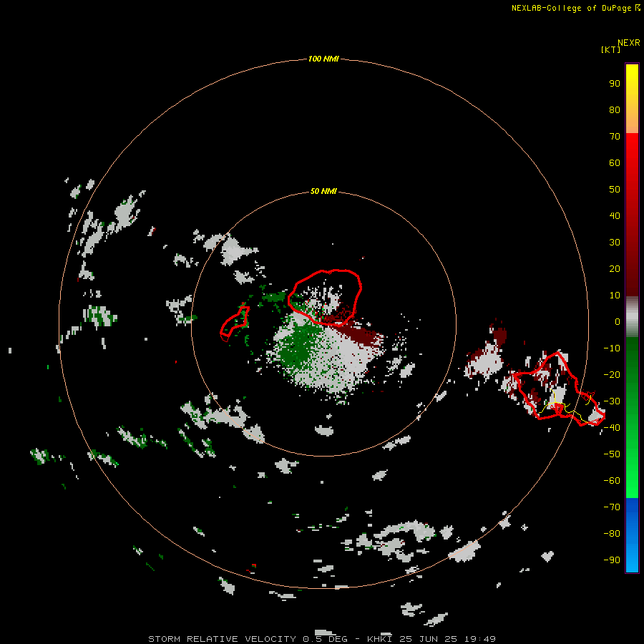Click the 60 value on velocity scale
The height and width of the screenshot is (644, 644).
coord(615,162)
